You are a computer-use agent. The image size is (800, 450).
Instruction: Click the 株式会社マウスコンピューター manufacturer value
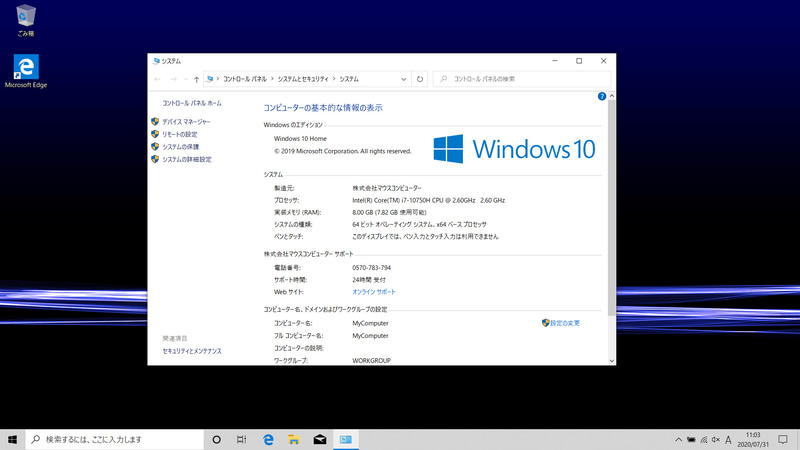coord(387,188)
